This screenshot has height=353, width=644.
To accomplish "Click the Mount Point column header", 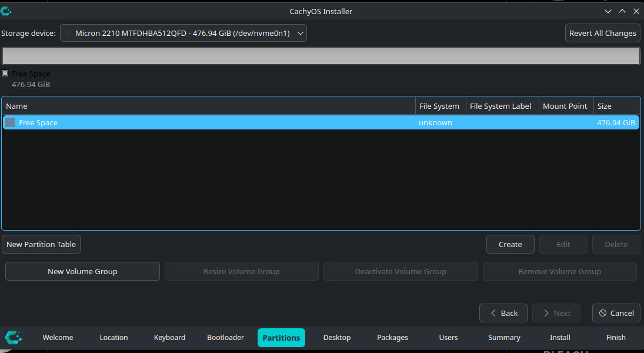I will [x=566, y=106].
